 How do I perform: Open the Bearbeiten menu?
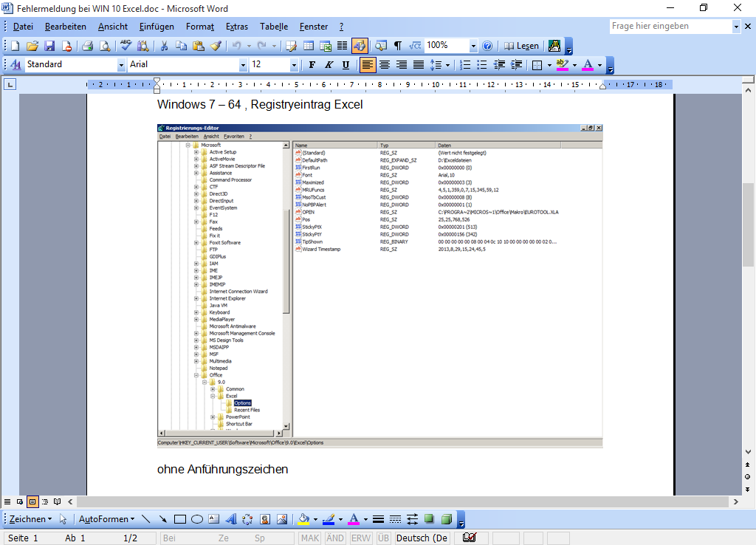click(66, 27)
